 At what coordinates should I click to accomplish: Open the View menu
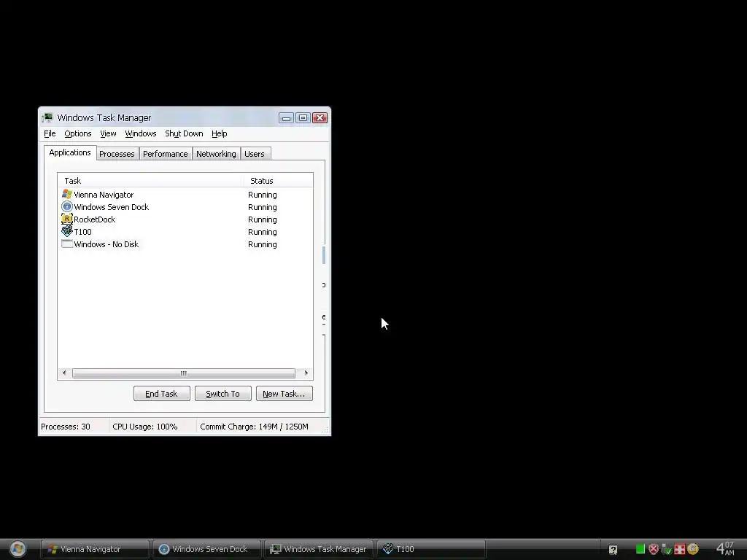click(108, 134)
